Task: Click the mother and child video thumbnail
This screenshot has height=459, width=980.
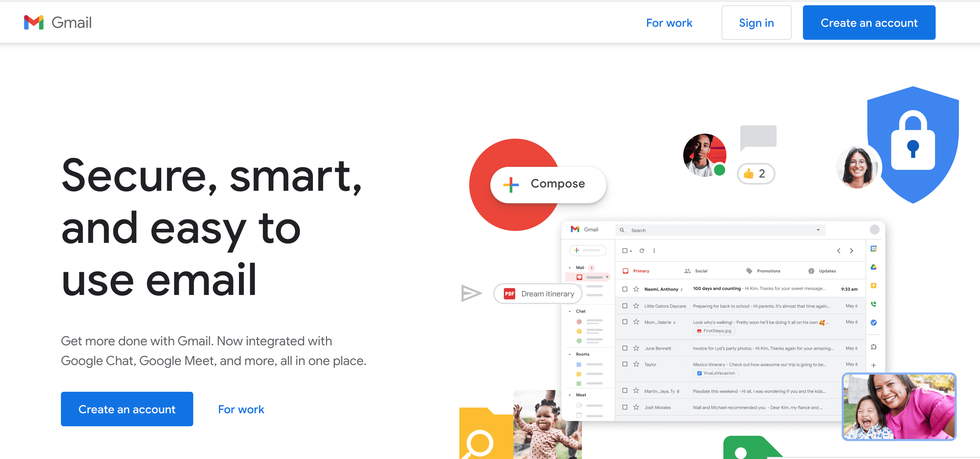Action: pos(899,407)
